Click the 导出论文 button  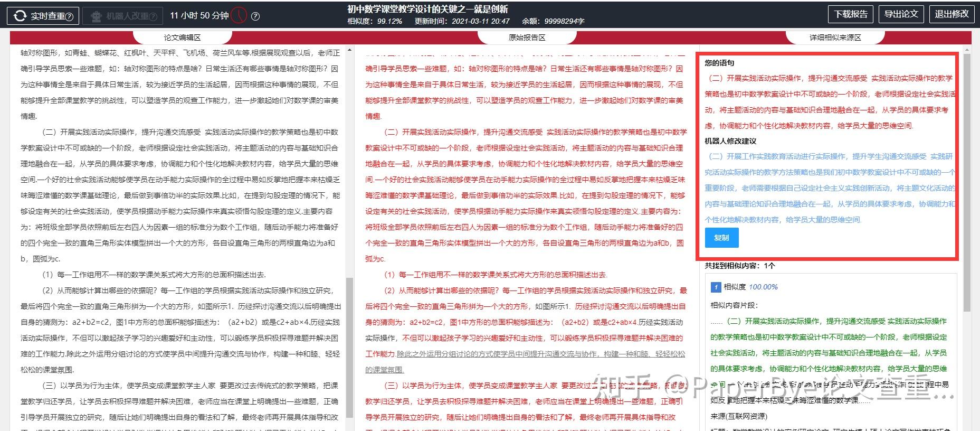point(901,14)
